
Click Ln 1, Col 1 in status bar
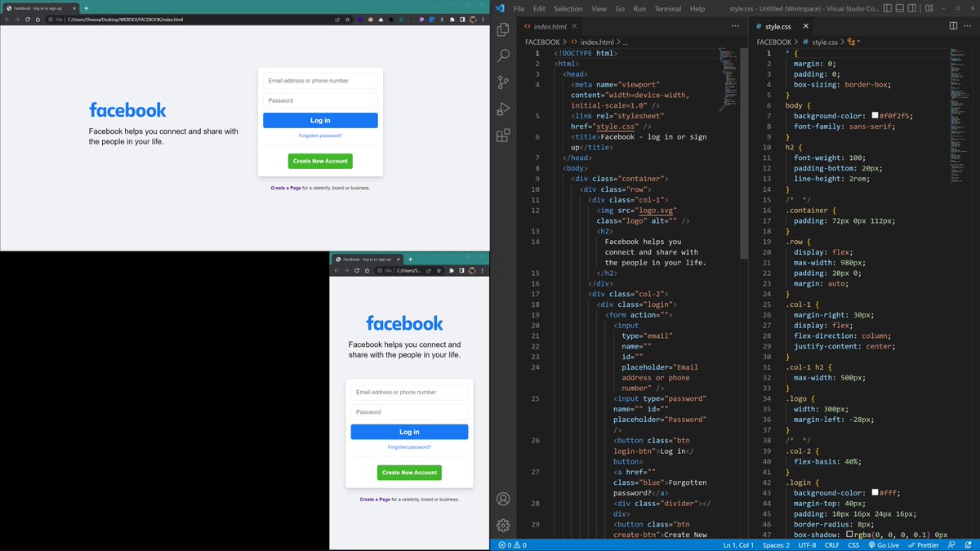[x=739, y=544]
